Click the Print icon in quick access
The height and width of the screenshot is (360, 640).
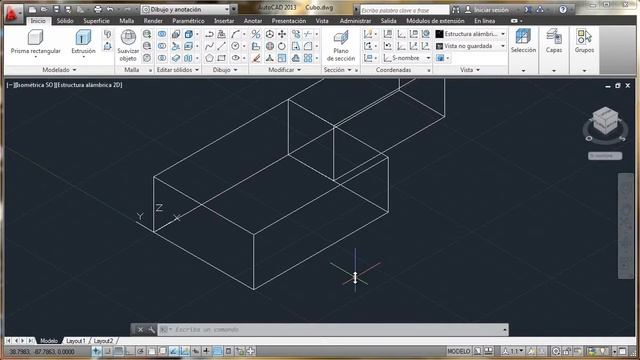click(98, 9)
